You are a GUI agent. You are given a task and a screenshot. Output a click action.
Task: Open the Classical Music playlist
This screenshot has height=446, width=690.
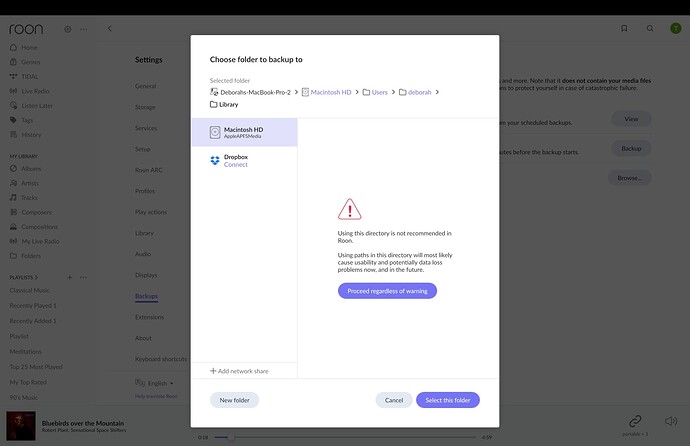(29, 290)
